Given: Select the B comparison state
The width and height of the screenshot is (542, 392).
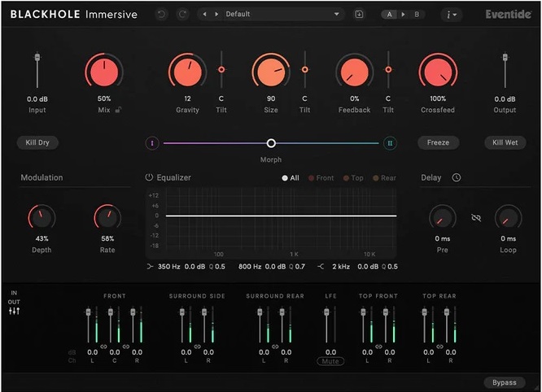Looking at the screenshot, I should (417, 15).
